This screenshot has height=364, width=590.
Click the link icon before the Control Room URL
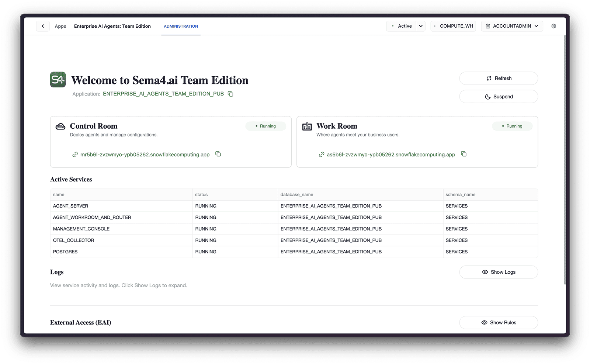tap(75, 155)
